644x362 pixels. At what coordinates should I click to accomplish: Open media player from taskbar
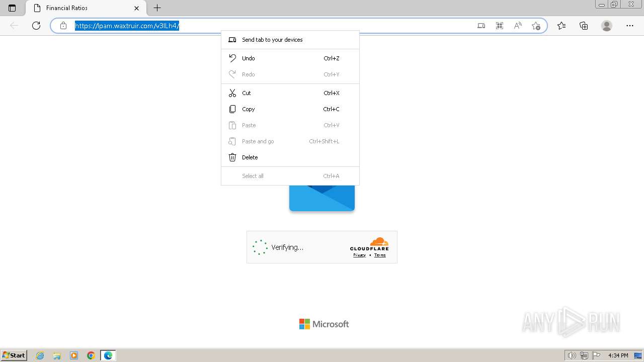(x=74, y=355)
